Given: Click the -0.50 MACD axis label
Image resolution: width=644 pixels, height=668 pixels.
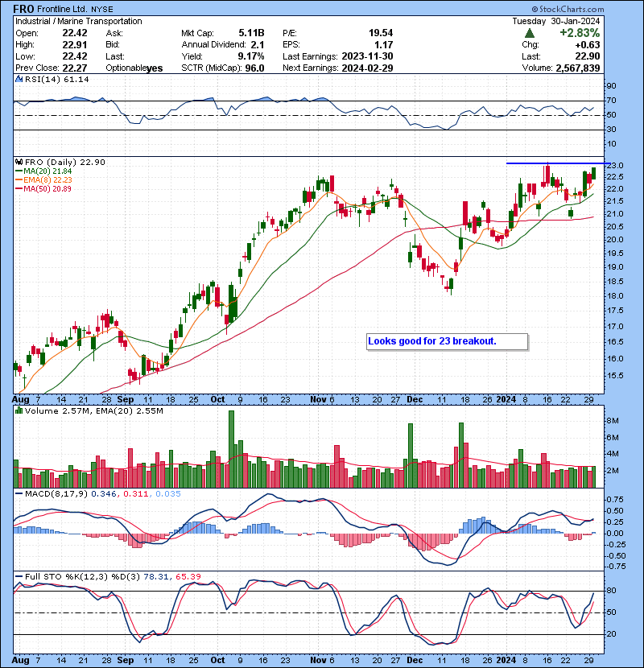Looking at the screenshot, I should 614,556.
